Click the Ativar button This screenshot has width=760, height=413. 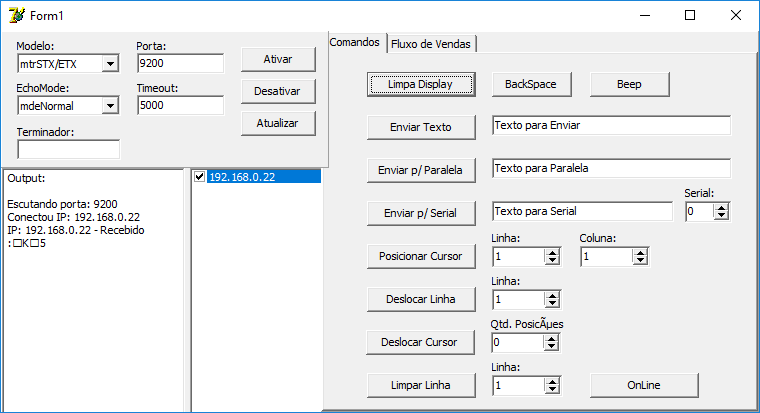[278, 59]
